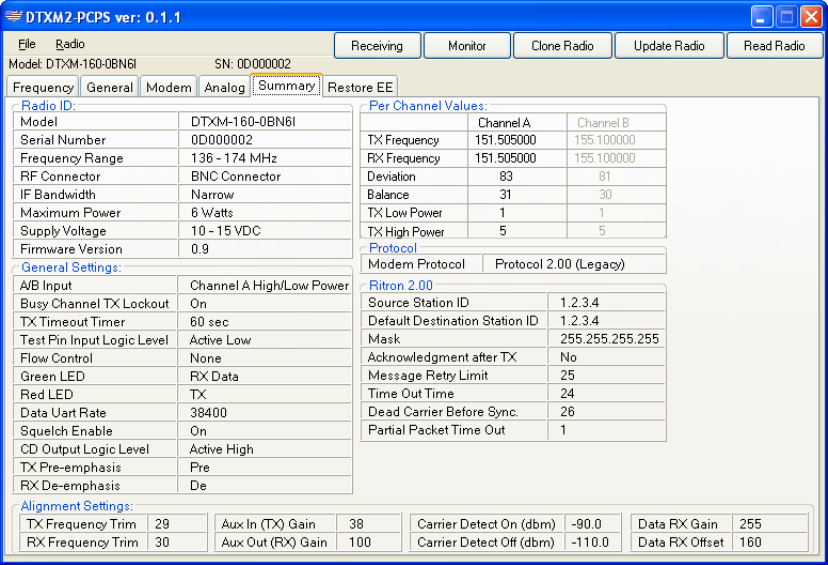Screen dimensions: 828x565
Task: Click the RX Frequency Trim value 30
Action: point(162,542)
